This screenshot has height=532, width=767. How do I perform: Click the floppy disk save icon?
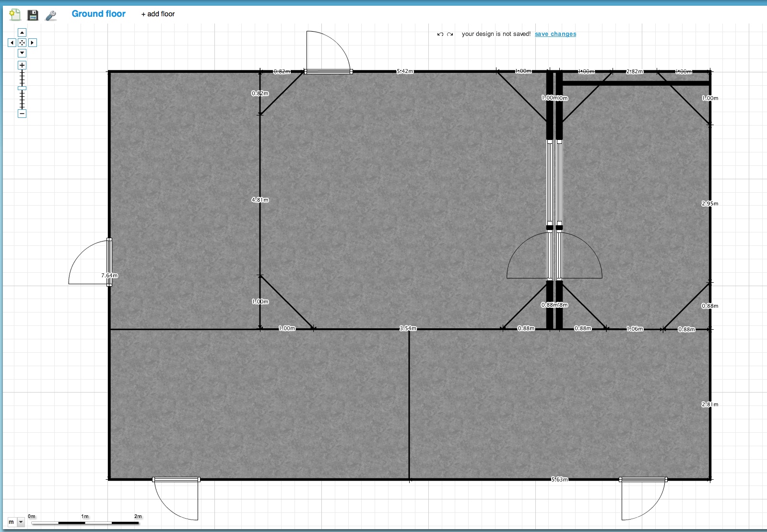(x=33, y=15)
